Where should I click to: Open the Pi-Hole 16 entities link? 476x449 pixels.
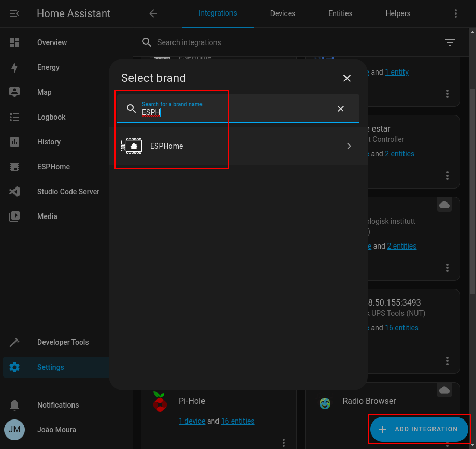coord(238,421)
